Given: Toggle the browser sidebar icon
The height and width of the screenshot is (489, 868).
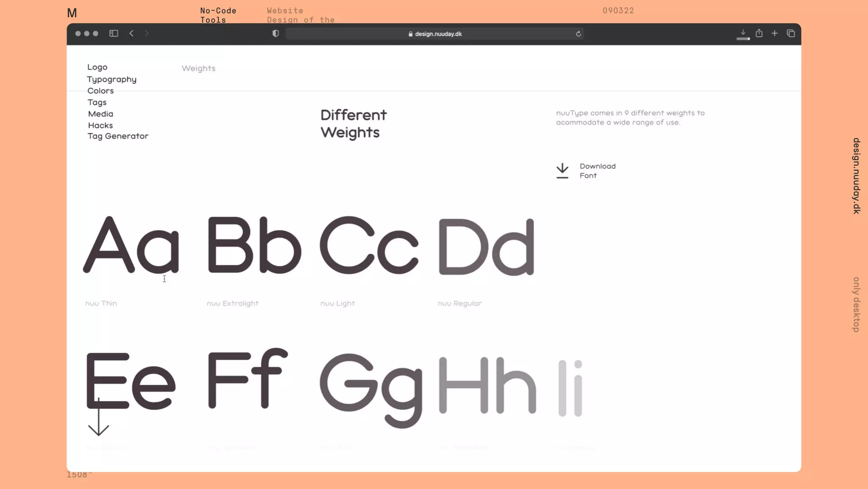Looking at the screenshot, I should tap(114, 34).
